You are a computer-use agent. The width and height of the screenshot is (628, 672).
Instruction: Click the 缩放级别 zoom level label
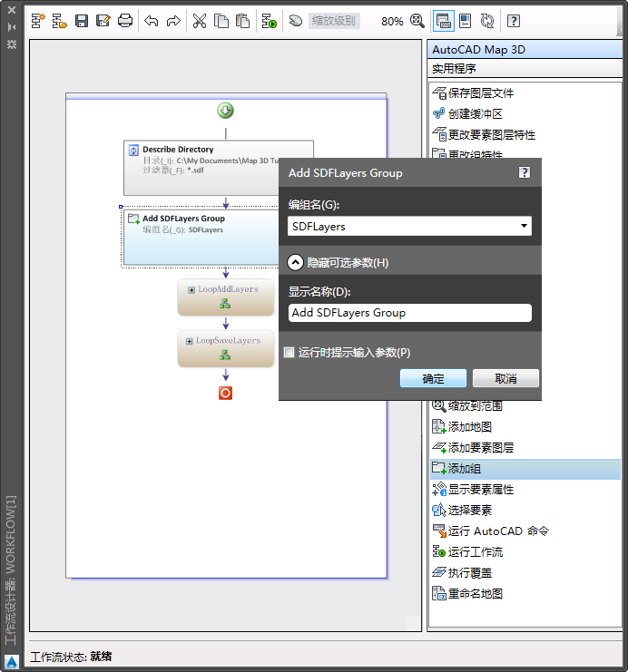tap(334, 21)
